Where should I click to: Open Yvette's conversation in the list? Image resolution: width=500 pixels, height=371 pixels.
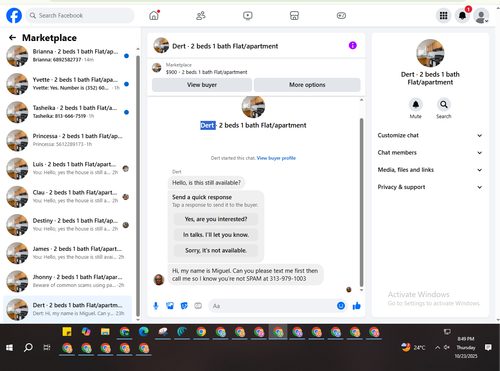click(x=68, y=84)
